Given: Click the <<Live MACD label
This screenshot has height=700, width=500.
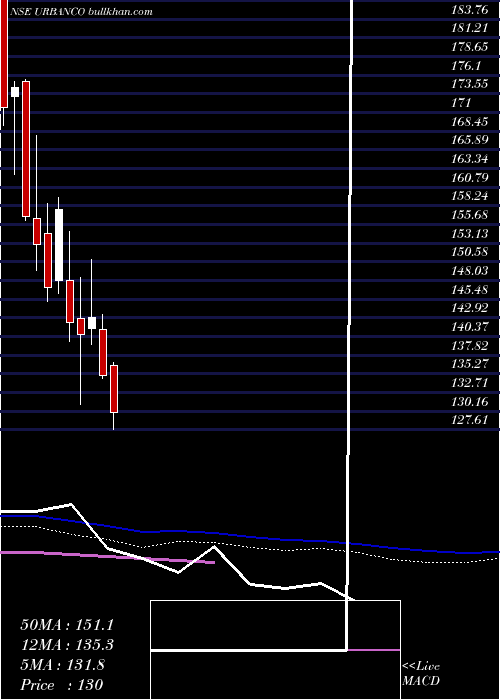Looking at the screenshot, I should click(421, 673).
